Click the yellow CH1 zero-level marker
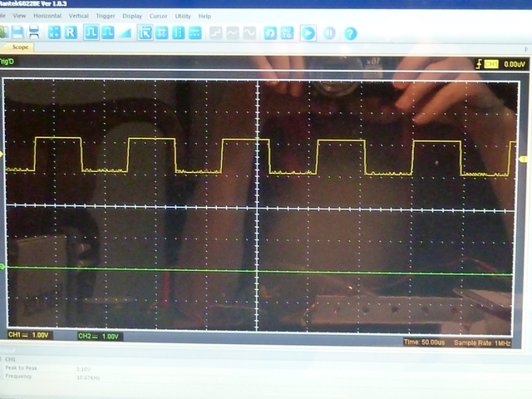 point(2,155)
